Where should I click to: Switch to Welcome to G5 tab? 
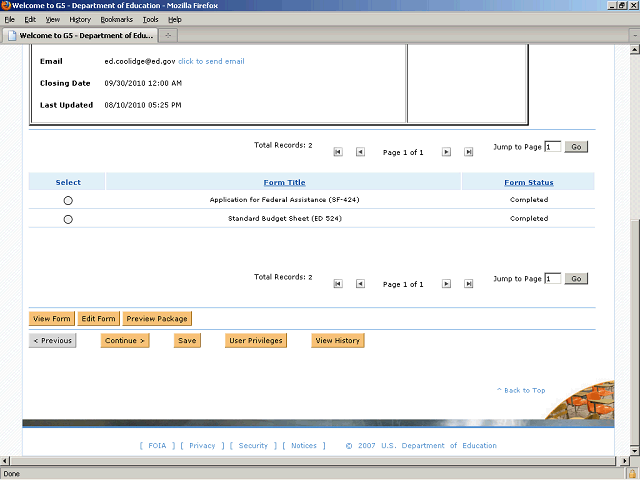tap(80, 36)
